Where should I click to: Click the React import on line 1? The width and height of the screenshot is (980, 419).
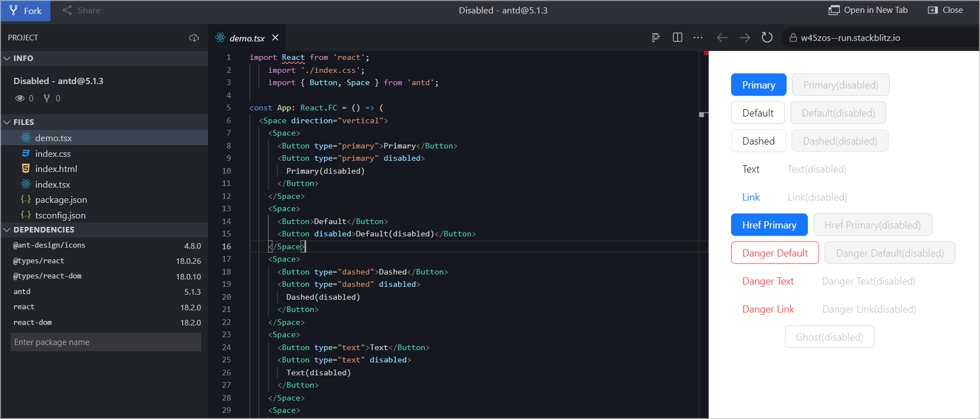click(x=293, y=58)
